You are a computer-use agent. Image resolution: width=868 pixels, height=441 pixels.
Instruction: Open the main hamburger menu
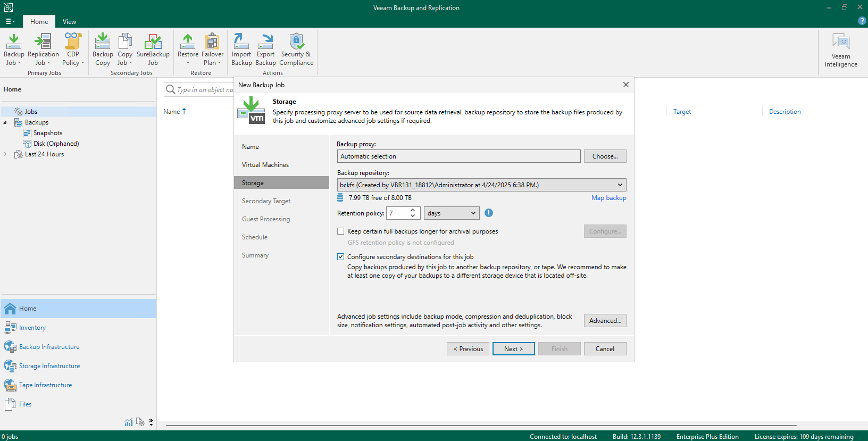point(10,21)
